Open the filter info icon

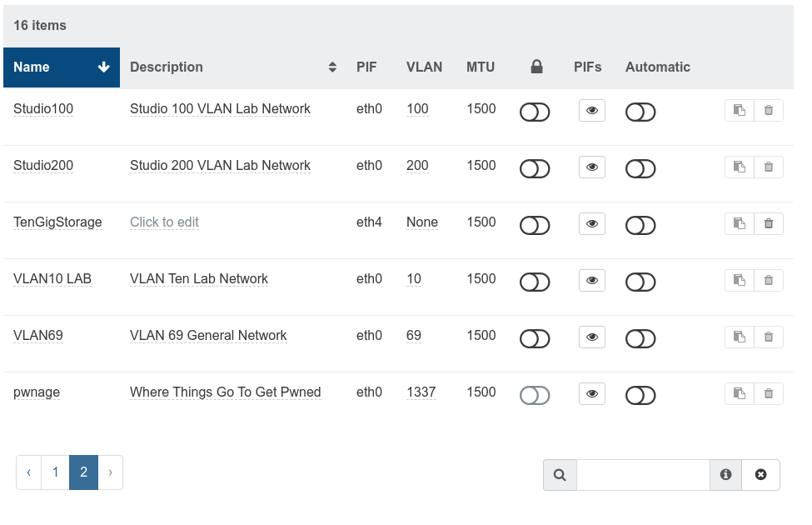tap(725, 475)
